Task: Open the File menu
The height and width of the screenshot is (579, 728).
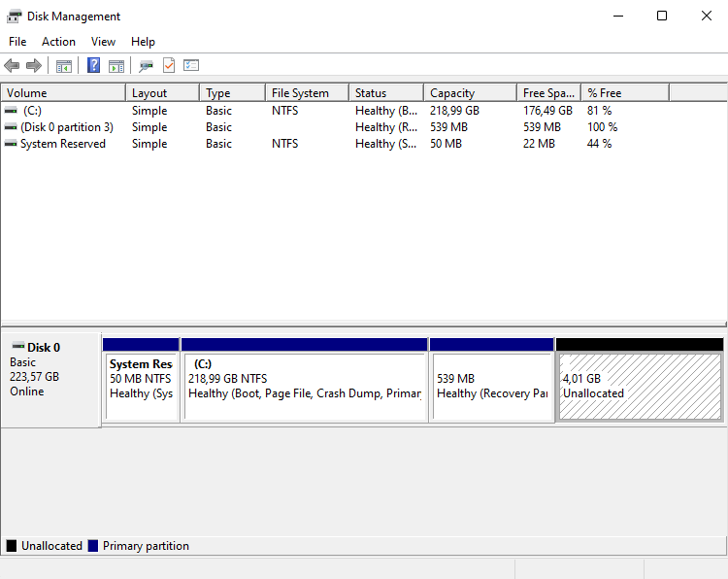Action: tap(17, 42)
